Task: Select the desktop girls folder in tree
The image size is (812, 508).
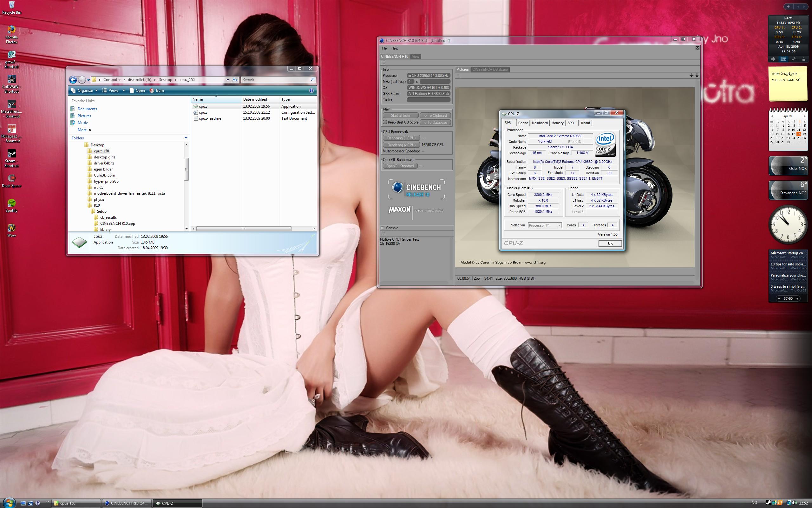Action: pyautogui.click(x=104, y=157)
